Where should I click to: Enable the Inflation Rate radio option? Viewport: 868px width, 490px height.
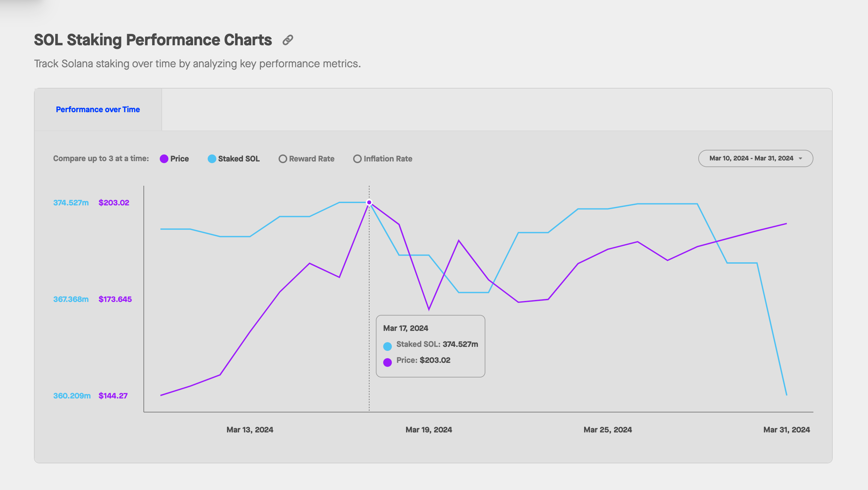[x=357, y=159]
